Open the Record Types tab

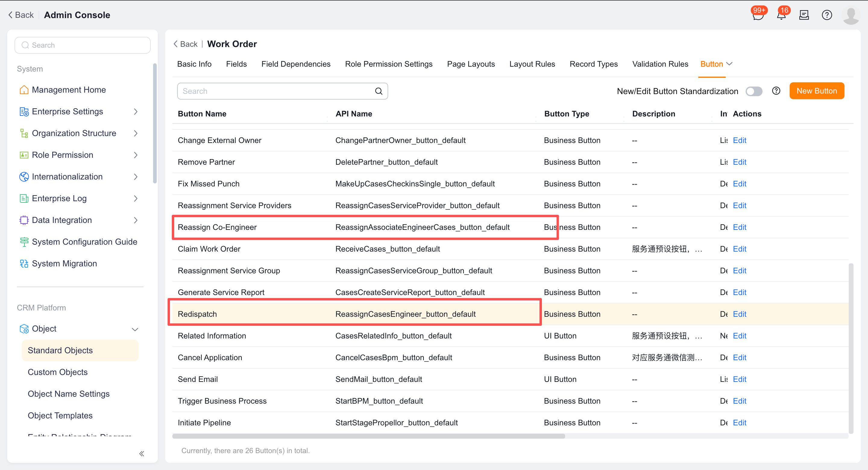[593, 64]
